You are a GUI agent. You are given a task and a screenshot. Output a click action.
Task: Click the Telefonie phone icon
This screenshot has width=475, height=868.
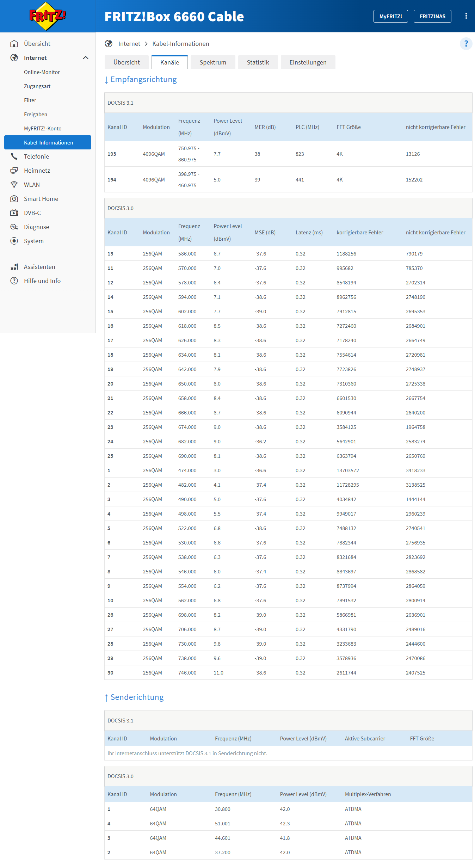[x=14, y=156]
